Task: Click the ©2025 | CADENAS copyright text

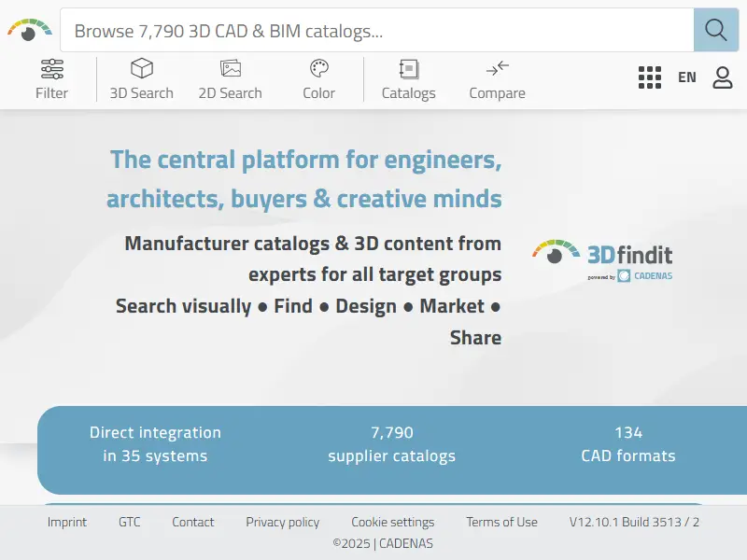Action: pos(383,543)
